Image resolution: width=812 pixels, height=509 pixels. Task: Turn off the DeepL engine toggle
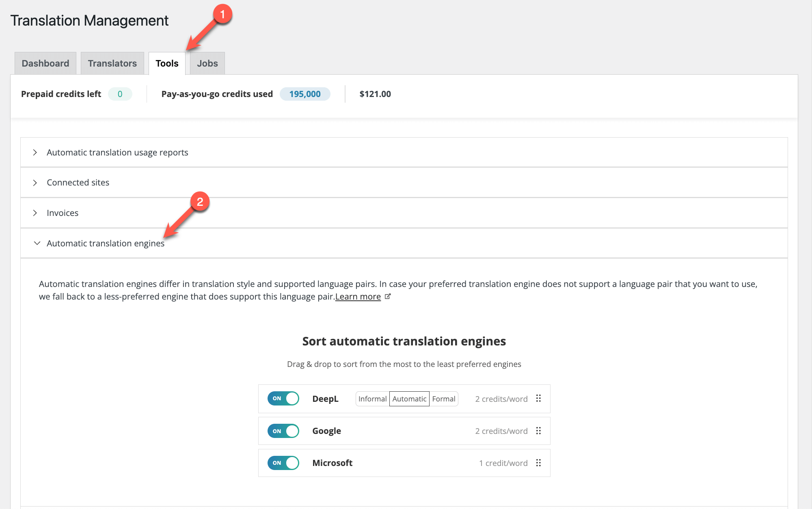pos(283,399)
